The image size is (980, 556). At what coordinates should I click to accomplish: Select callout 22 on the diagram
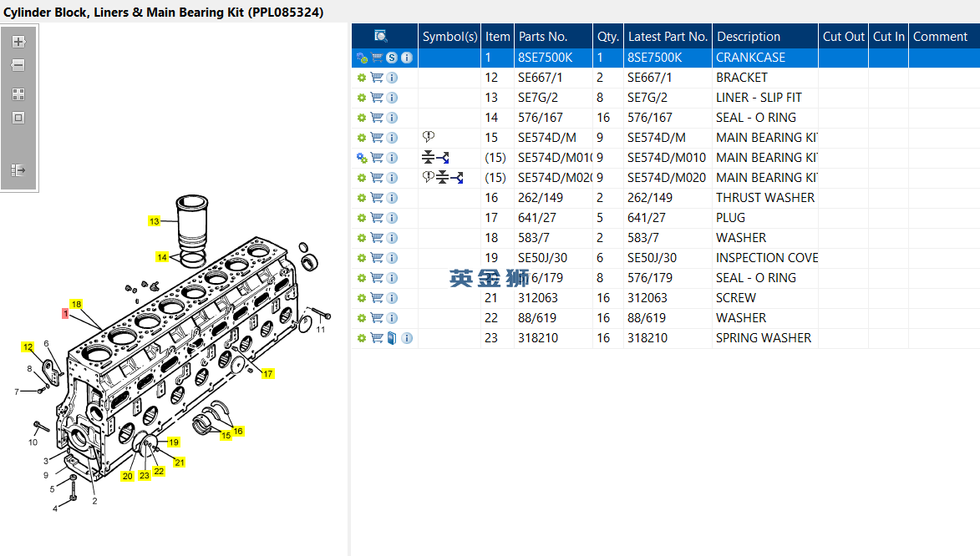point(159,471)
